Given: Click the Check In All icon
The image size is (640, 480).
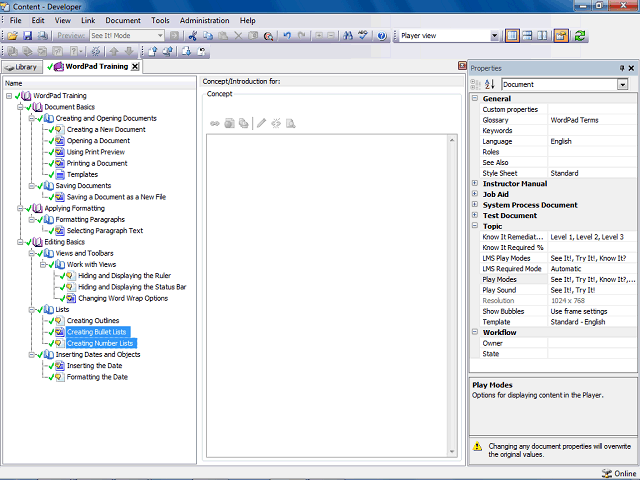Looking at the screenshot, I should tap(168, 51).
